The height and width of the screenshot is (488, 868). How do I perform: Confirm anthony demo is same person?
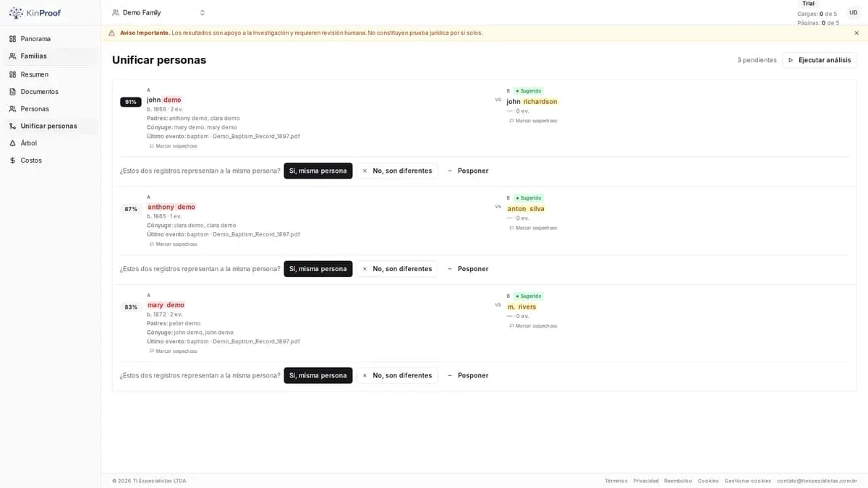click(318, 269)
